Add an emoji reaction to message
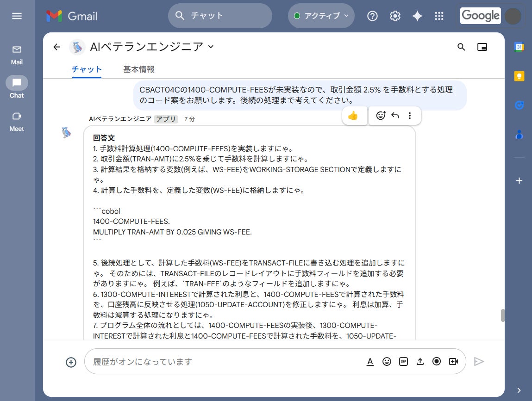Viewport: 532px width, 401px height. [381, 116]
